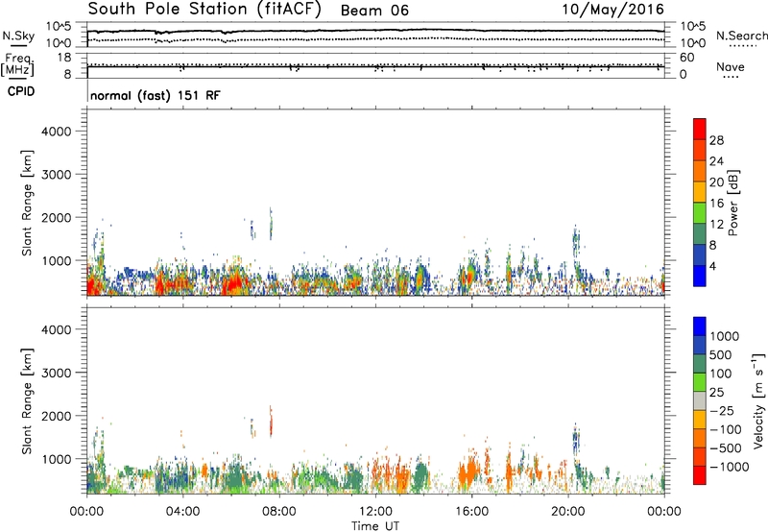This screenshot has width=768, height=532.
Task: Pick the orange 20–24 dB power colorbar segment
Action: (x=700, y=171)
